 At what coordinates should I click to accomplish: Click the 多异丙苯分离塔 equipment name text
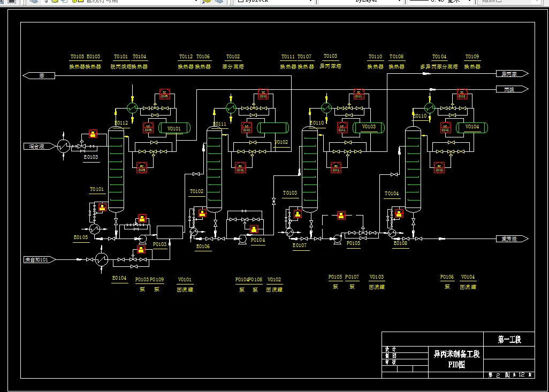click(x=439, y=66)
